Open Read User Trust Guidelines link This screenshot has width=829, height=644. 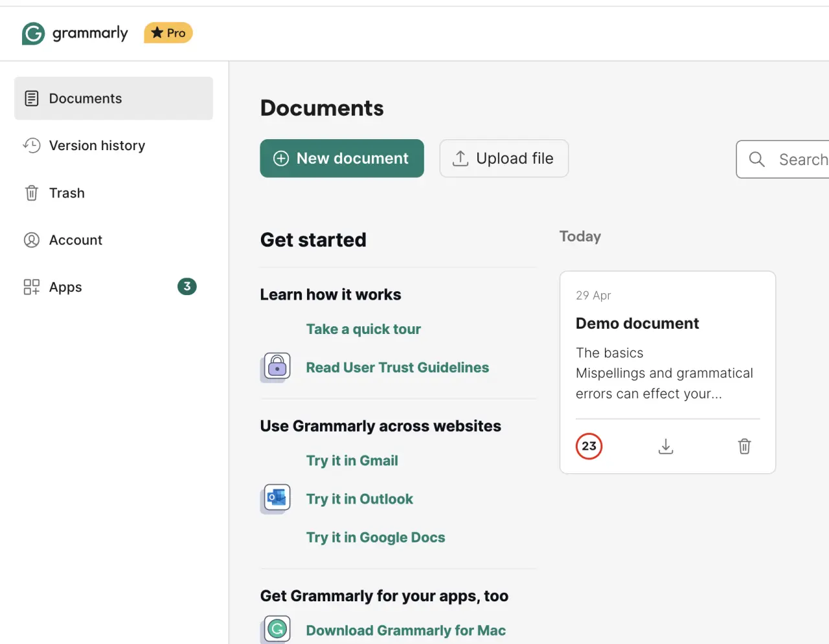click(x=398, y=367)
